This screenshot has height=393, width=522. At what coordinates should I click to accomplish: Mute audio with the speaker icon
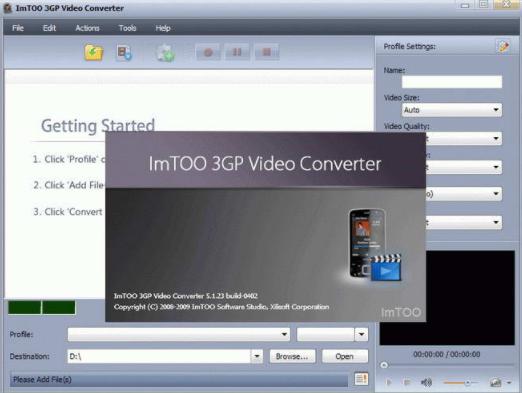click(x=426, y=382)
